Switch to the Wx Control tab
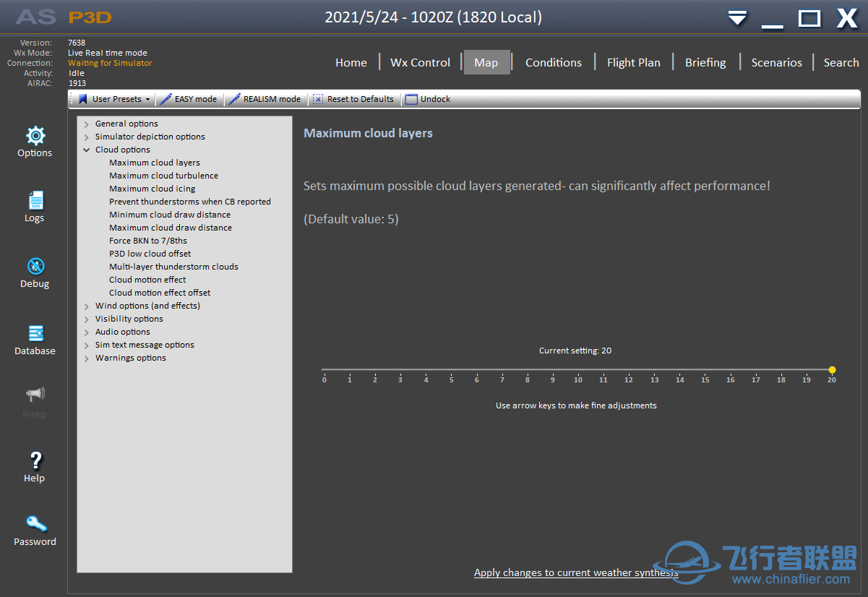868x597 pixels. pyautogui.click(x=420, y=63)
